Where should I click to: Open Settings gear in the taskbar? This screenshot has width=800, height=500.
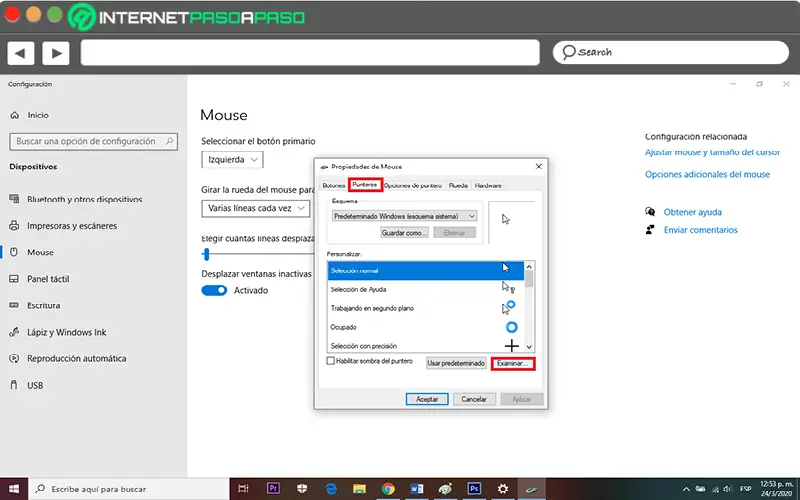pyautogui.click(x=503, y=489)
